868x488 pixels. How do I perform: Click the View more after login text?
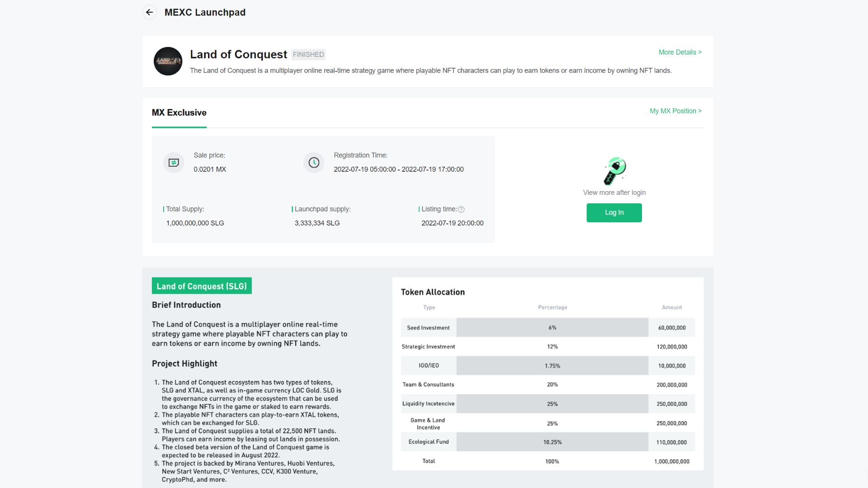614,193
